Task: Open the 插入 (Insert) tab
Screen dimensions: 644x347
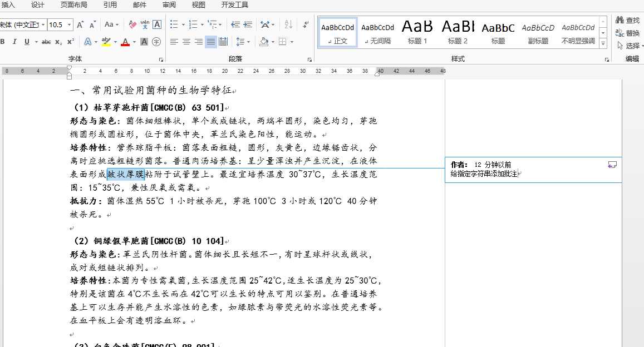Action: point(8,5)
